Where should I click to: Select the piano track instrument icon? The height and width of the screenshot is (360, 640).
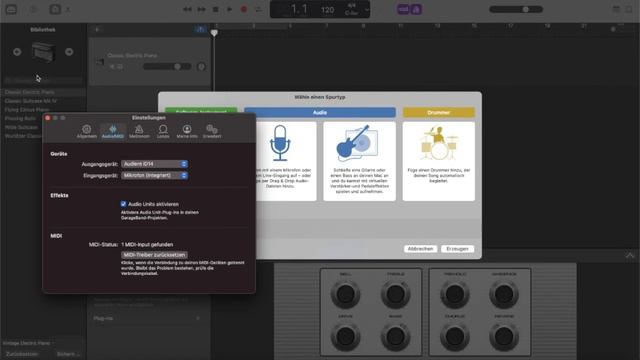(x=100, y=62)
